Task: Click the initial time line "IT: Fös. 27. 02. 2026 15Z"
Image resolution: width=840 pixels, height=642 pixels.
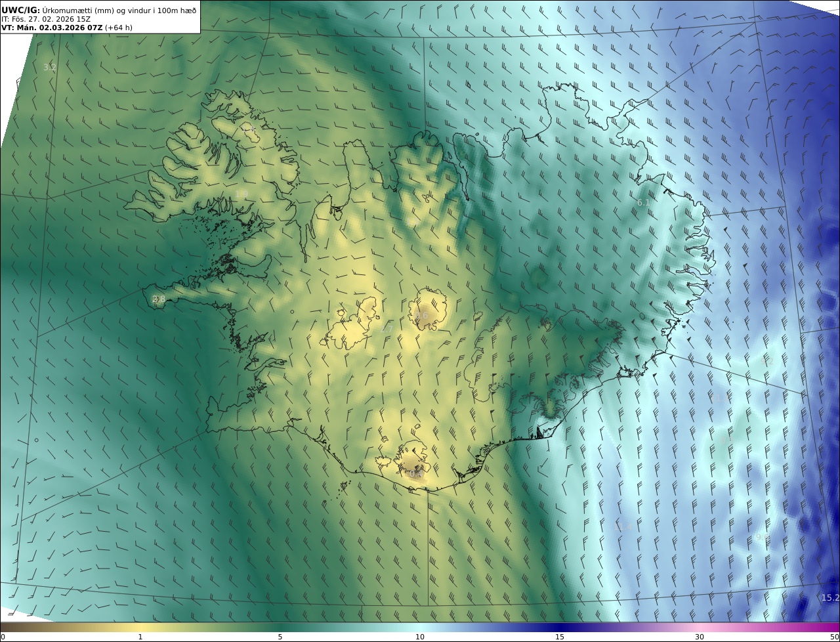Action: [x=46, y=19]
